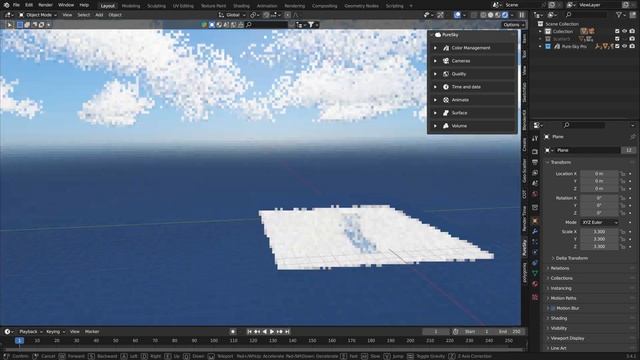Open the Add menu in viewport header
This screenshot has height=360, width=640.
pyautogui.click(x=99, y=15)
